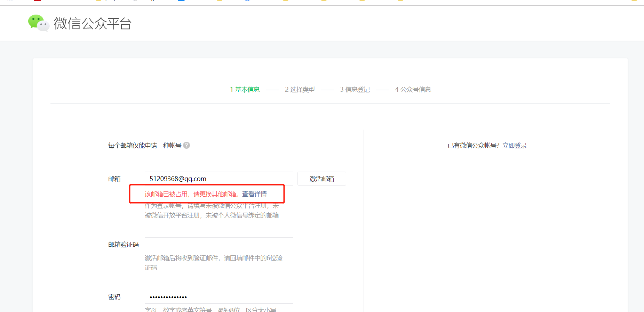The height and width of the screenshot is (312, 644).
Task: Select step 1 基本信息
Action: tap(245, 90)
